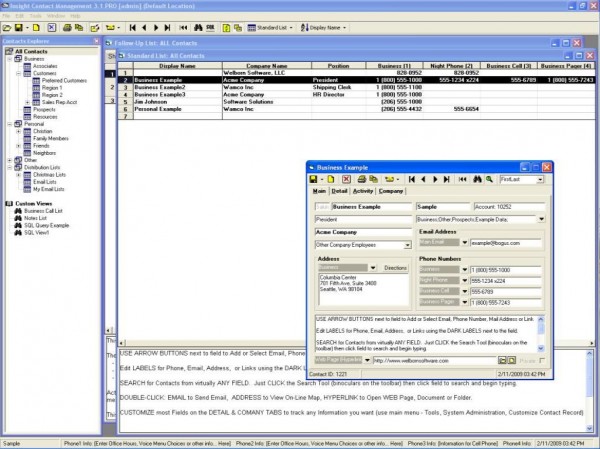Switch to the Activity tab

[x=363, y=190]
